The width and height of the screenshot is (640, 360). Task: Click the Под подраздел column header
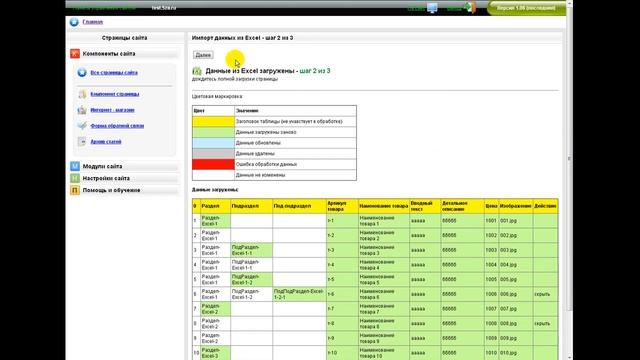pyautogui.click(x=299, y=206)
